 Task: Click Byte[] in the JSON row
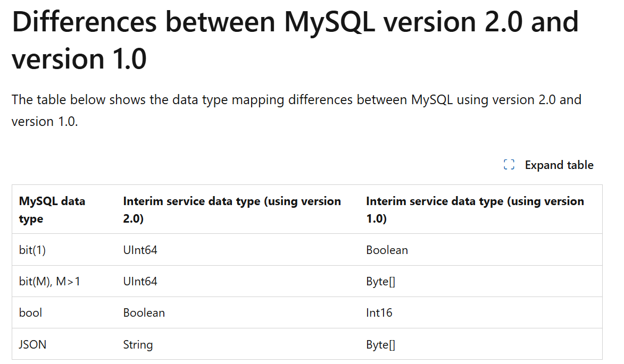point(380,344)
